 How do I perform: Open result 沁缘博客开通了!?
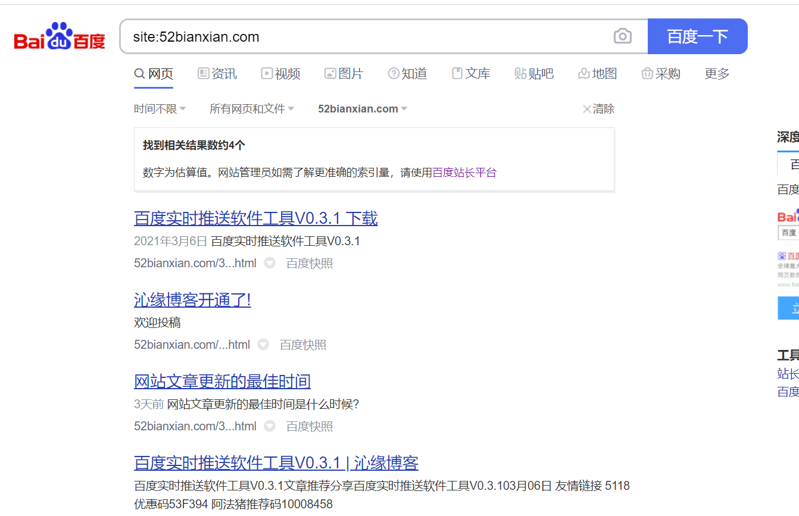click(x=192, y=300)
